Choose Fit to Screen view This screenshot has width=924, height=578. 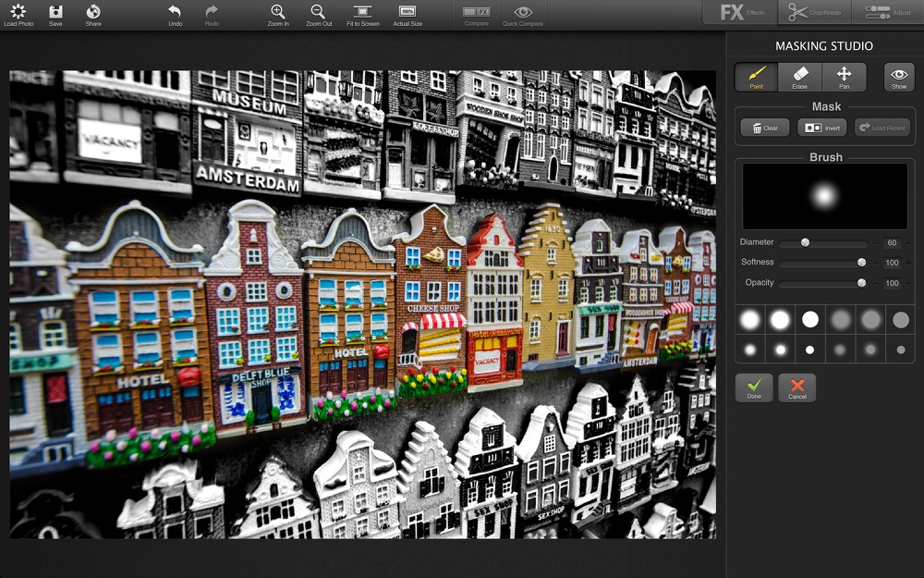(x=362, y=15)
